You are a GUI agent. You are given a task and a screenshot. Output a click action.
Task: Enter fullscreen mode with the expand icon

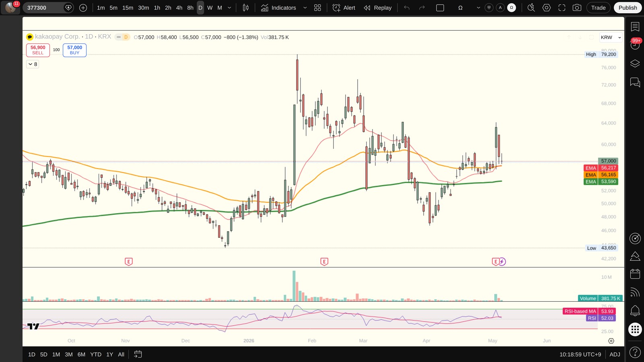pos(562,8)
